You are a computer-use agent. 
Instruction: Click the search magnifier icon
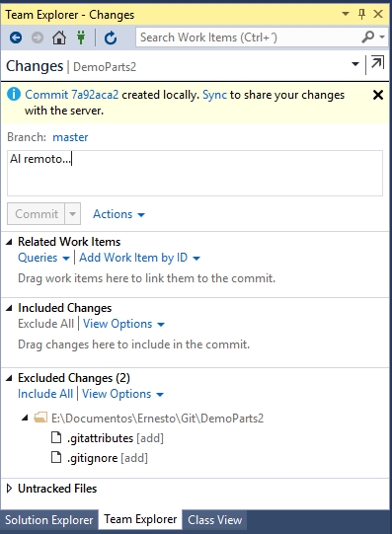click(368, 38)
